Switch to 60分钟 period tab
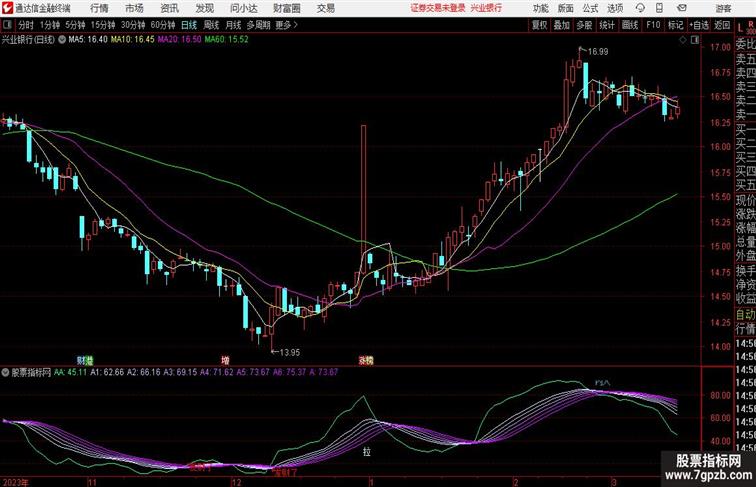Viewport: 756px width, 487px height. pyautogui.click(x=162, y=25)
